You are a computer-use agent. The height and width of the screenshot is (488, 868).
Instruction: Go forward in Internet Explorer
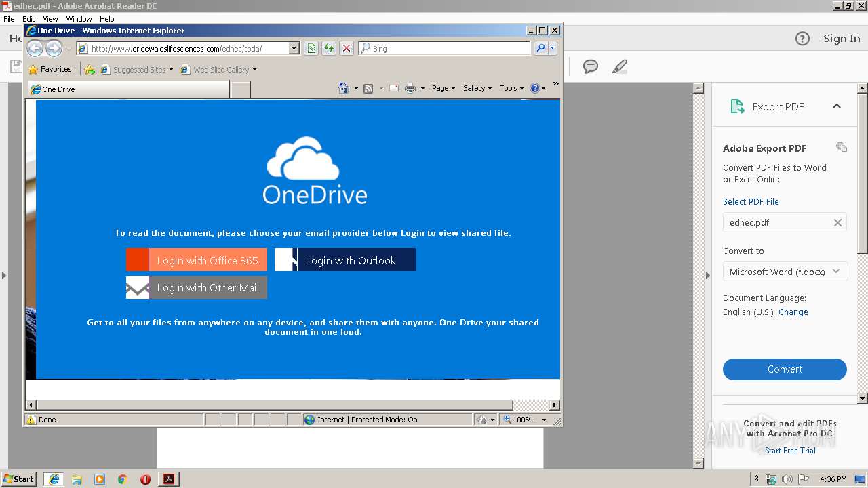point(54,48)
